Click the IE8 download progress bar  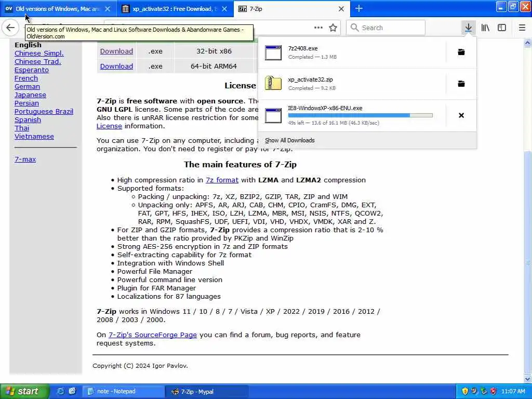click(361, 115)
